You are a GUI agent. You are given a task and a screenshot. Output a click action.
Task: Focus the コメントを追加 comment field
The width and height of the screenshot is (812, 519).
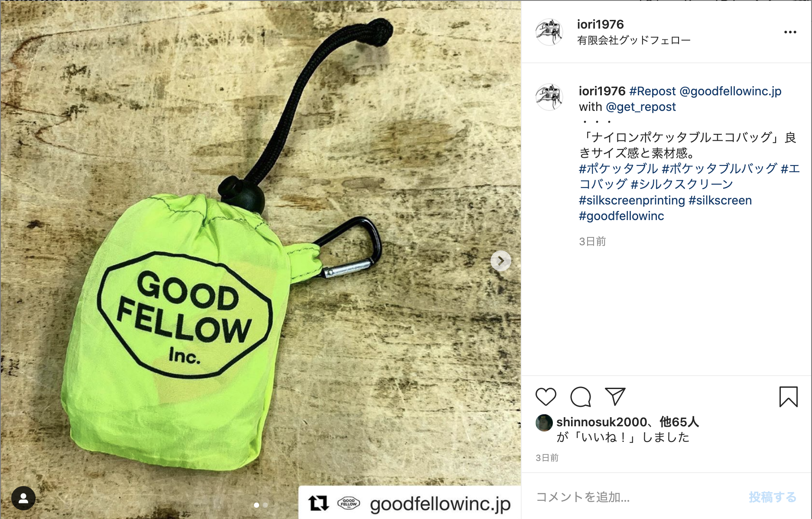pyautogui.click(x=637, y=497)
